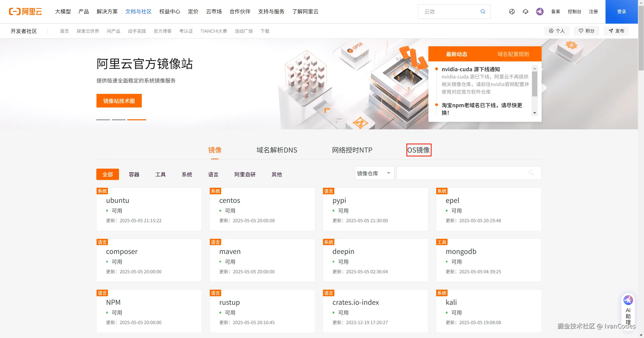This screenshot has height=338, width=644.
Task: Select the third carousel indicator bar
Action: click(x=137, y=120)
